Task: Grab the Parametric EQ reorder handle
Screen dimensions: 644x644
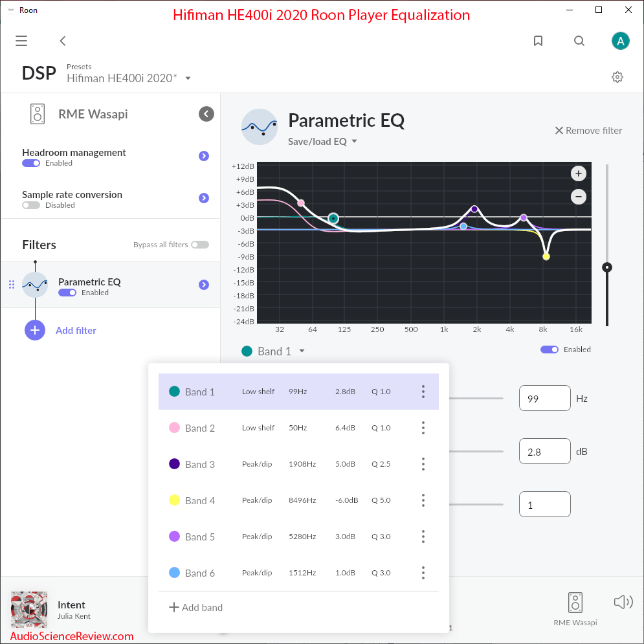Action: tap(12, 284)
